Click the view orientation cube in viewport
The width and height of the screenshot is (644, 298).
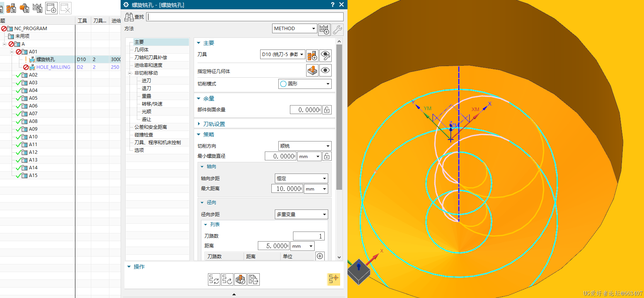(359, 272)
